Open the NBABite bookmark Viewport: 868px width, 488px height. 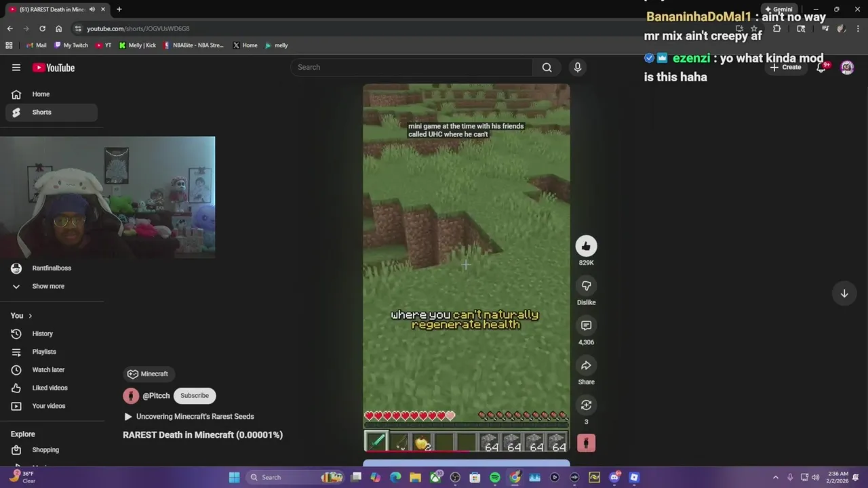tap(193, 45)
